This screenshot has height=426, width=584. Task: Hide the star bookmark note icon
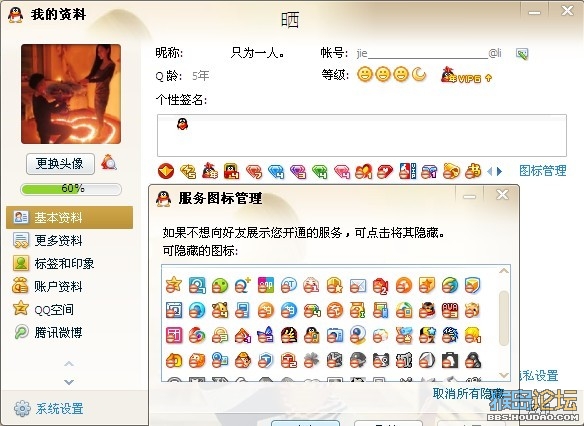pos(427,285)
